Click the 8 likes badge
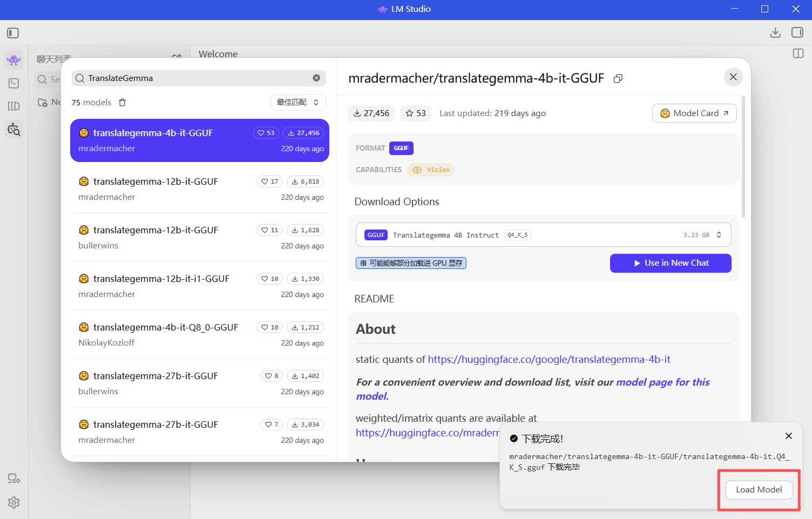Image resolution: width=812 pixels, height=519 pixels. (x=272, y=376)
